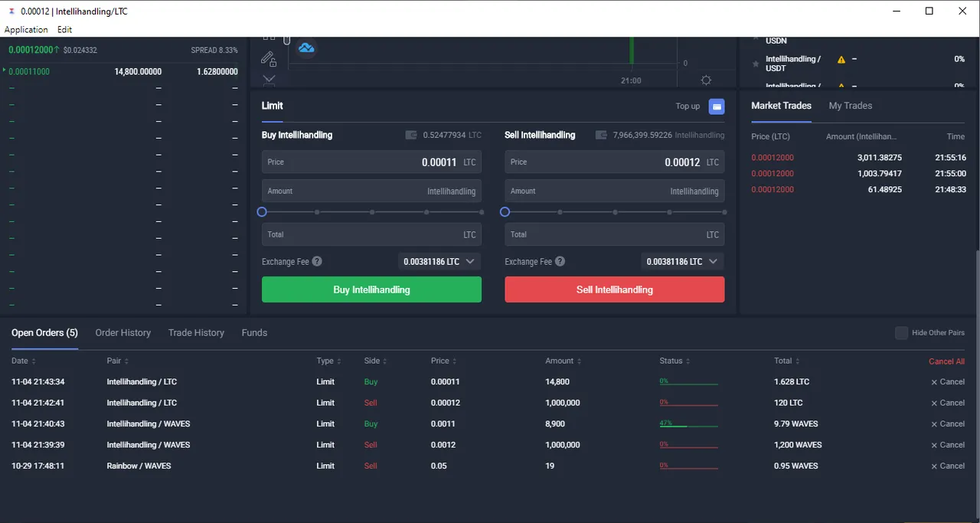Click the Sell Amount input field
980x523 pixels.
point(614,191)
